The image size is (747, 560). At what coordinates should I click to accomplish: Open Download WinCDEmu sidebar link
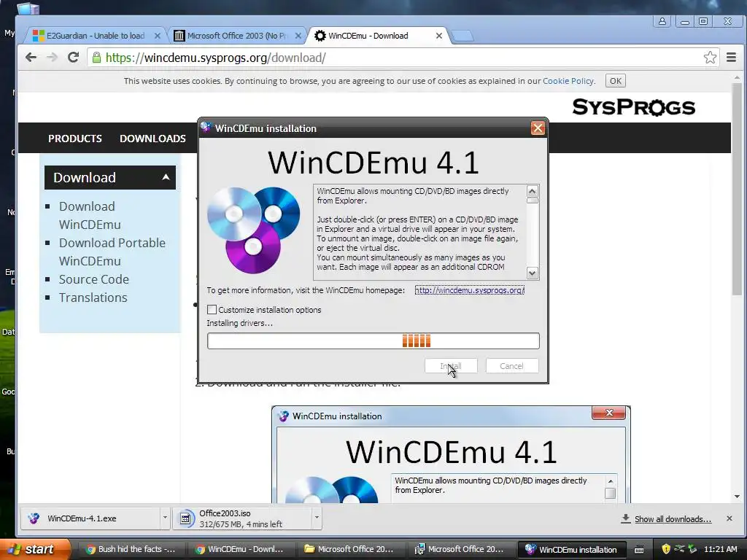tap(90, 215)
